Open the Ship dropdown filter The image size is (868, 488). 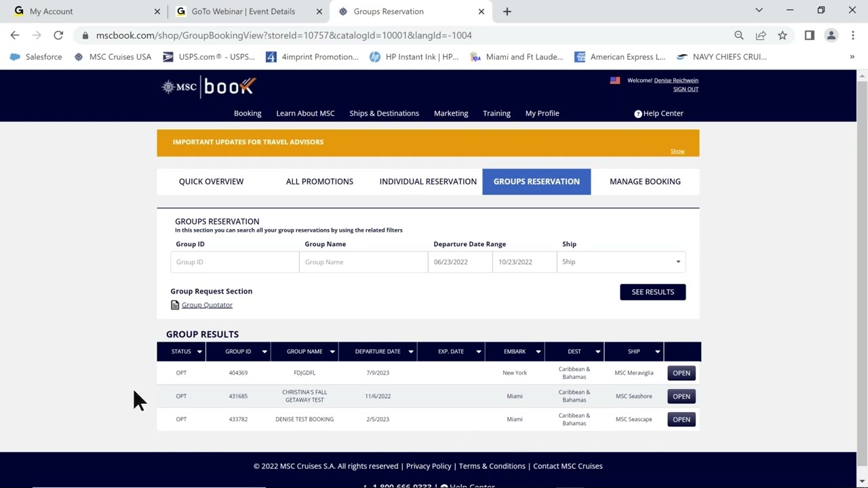click(x=621, y=262)
